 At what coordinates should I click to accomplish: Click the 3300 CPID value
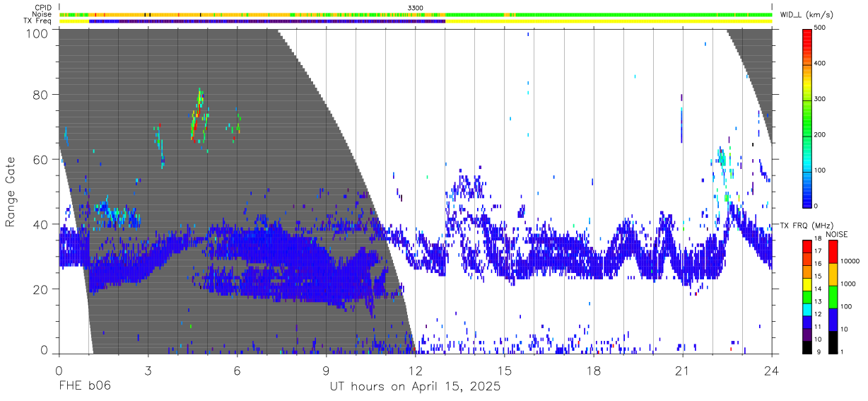click(x=416, y=8)
